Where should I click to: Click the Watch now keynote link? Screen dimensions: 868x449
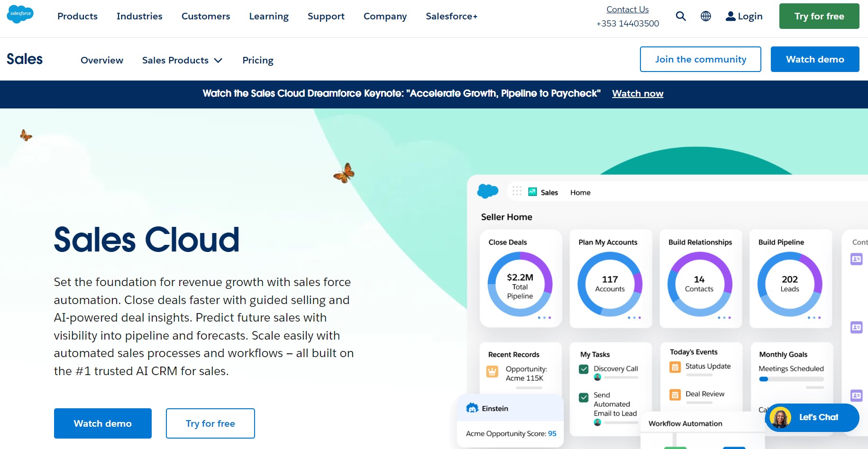tap(638, 93)
